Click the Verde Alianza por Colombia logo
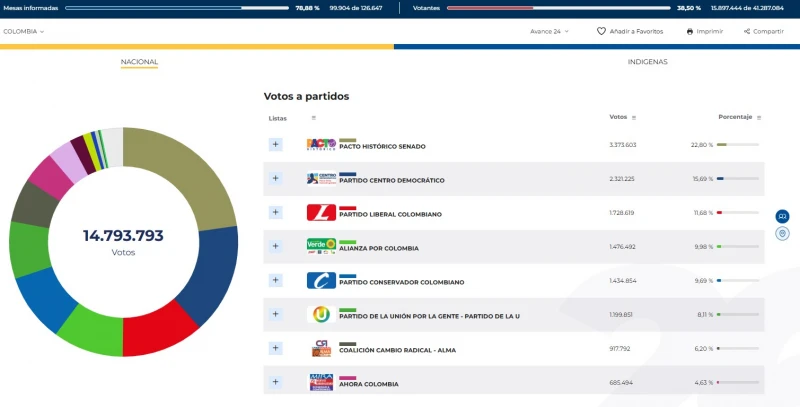 [321, 246]
